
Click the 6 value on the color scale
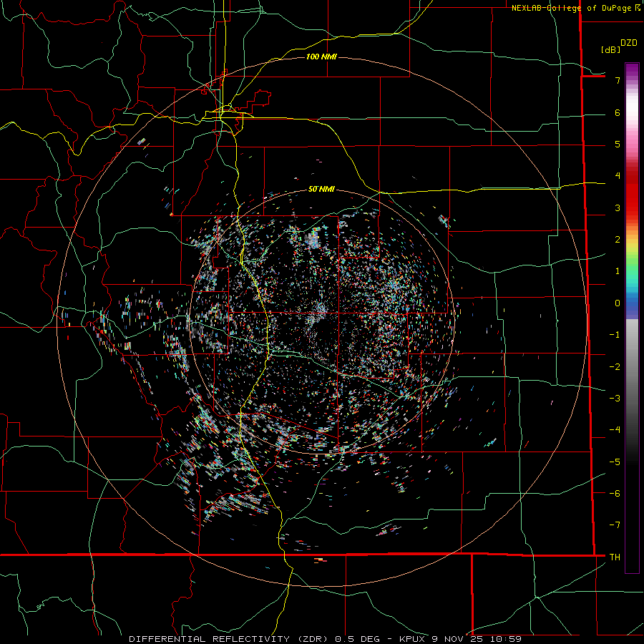point(618,112)
